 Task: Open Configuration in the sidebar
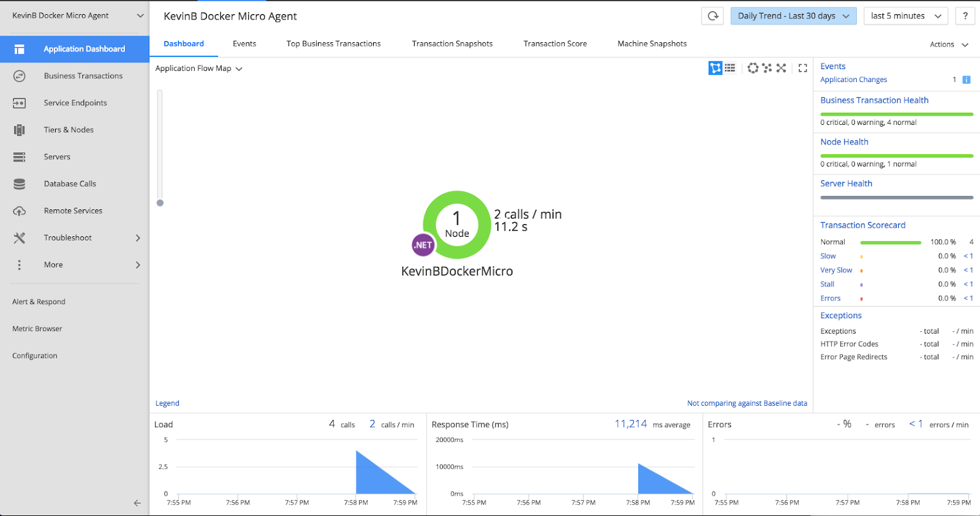(x=35, y=356)
